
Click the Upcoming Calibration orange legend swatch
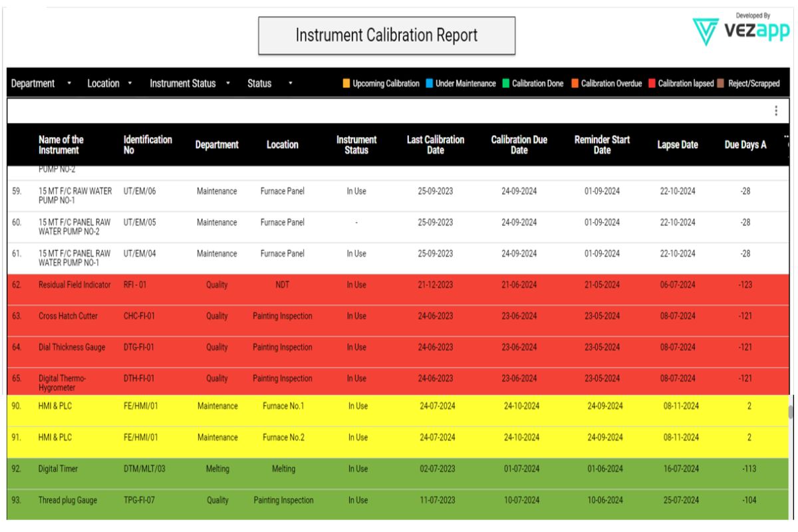346,84
